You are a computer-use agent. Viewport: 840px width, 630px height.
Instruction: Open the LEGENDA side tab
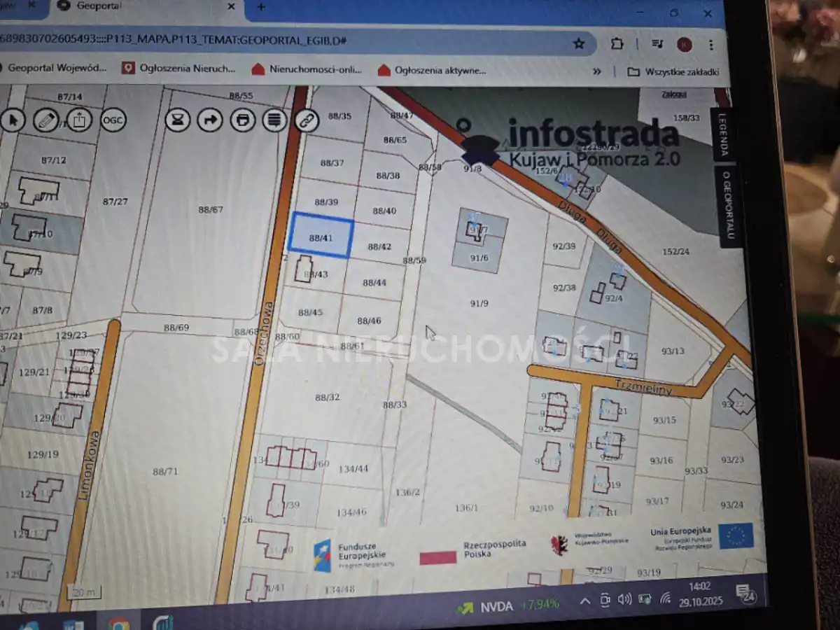tap(723, 135)
